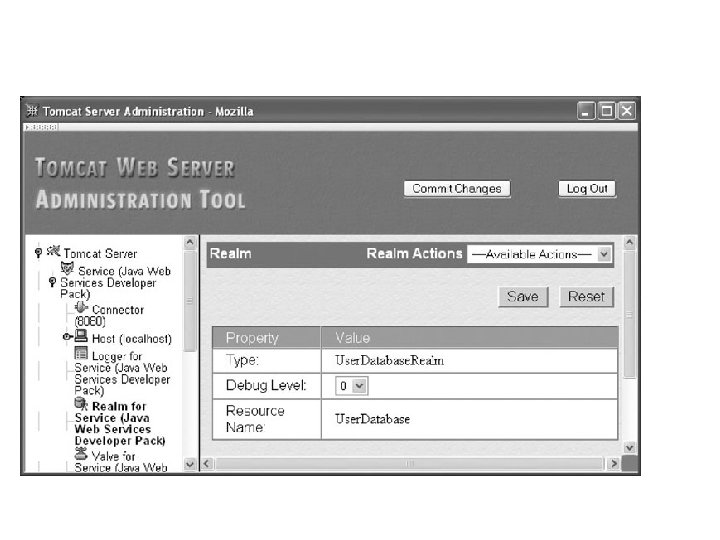Click realm pane vertical scroll down arrow
Viewport: 720px width, 540px height.
pos(630,447)
